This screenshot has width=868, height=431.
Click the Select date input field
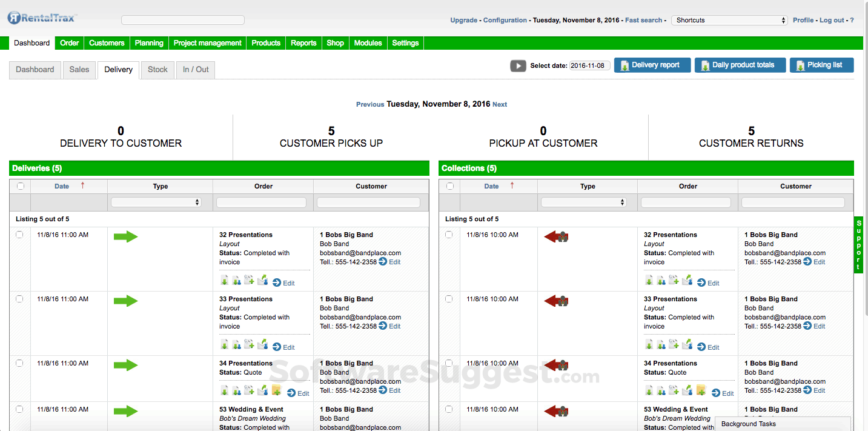coord(589,65)
